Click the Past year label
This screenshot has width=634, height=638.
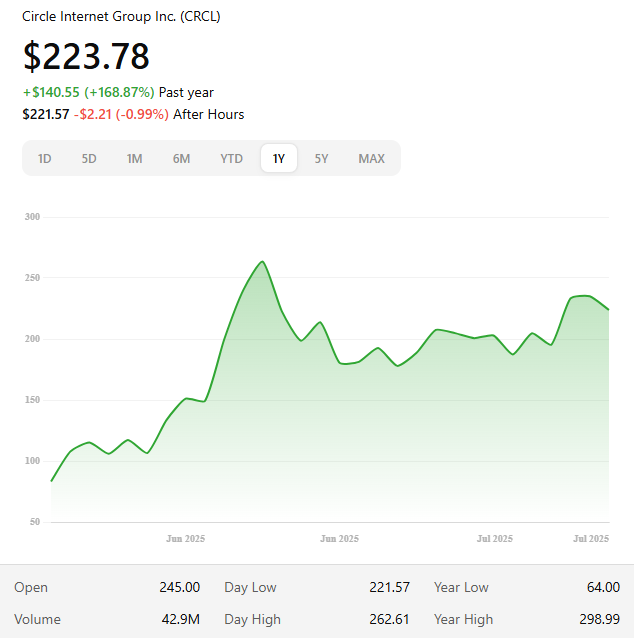pyautogui.click(x=186, y=92)
